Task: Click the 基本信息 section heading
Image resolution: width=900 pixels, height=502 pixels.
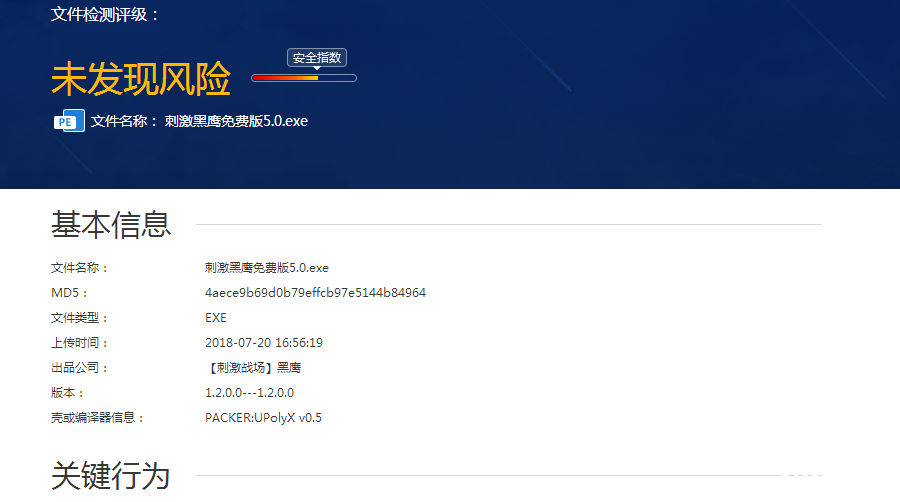Action: 111,224
